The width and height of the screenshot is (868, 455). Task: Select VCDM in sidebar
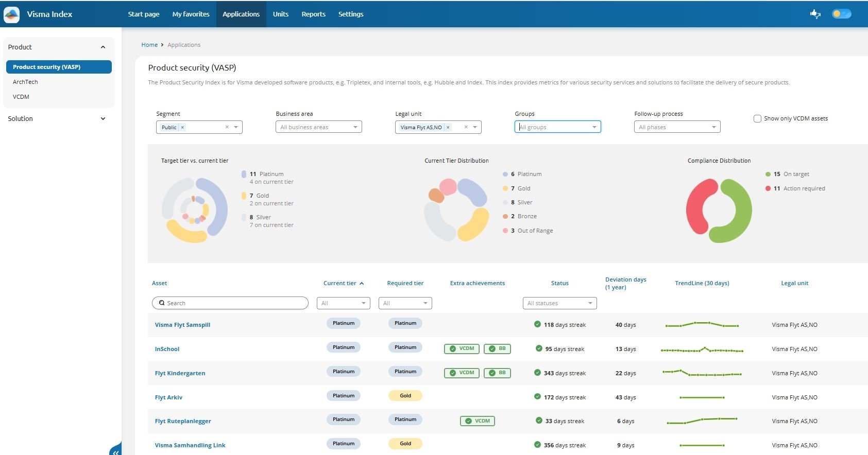click(x=21, y=97)
